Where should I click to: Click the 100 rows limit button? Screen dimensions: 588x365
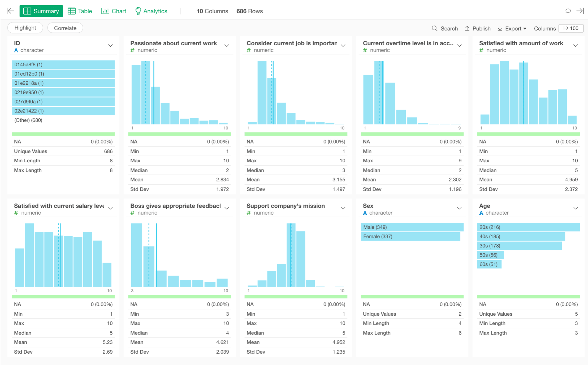pos(571,28)
